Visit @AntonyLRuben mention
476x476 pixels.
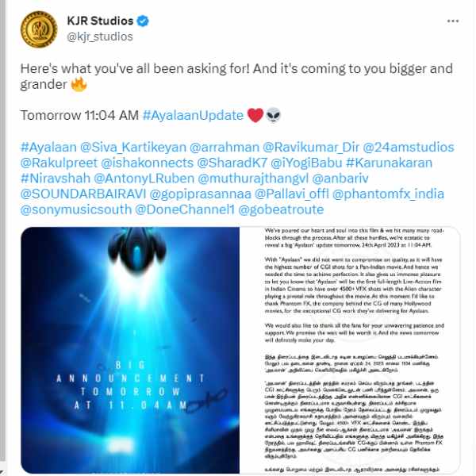pos(144,178)
